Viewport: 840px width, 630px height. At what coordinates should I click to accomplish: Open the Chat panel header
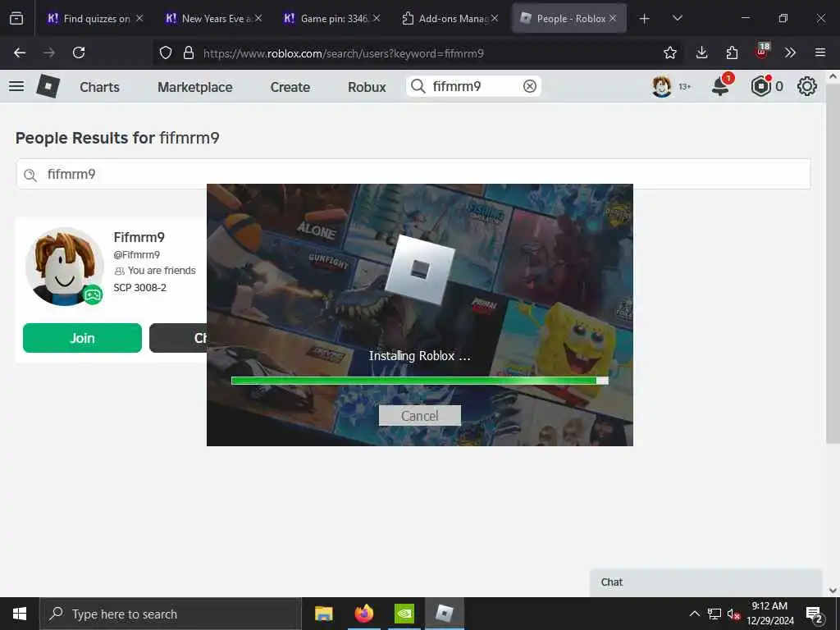click(705, 582)
